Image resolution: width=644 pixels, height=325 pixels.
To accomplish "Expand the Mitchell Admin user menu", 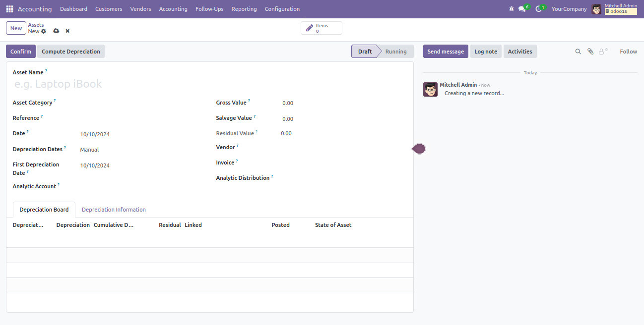I will tap(614, 9).
